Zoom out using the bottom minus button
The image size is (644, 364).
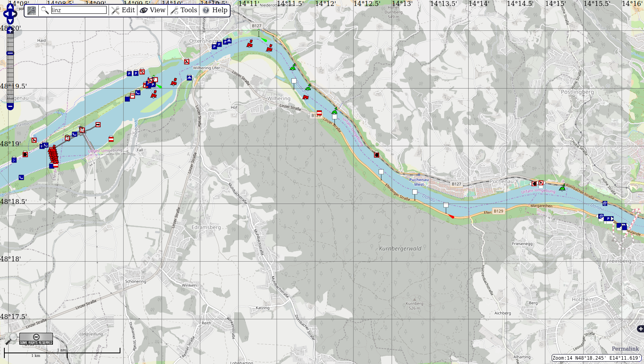(10, 106)
